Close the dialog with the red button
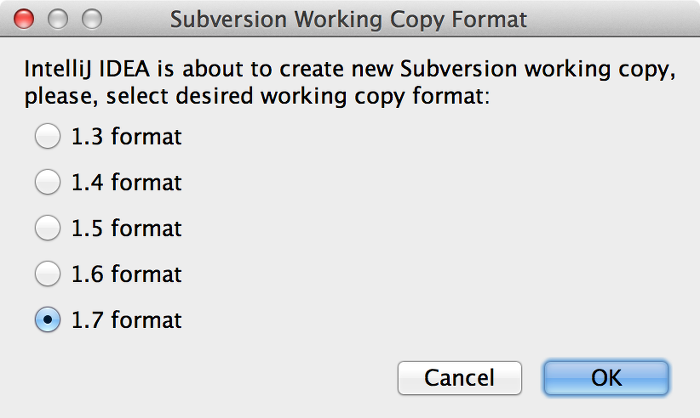The width and height of the screenshot is (700, 418). [x=24, y=19]
